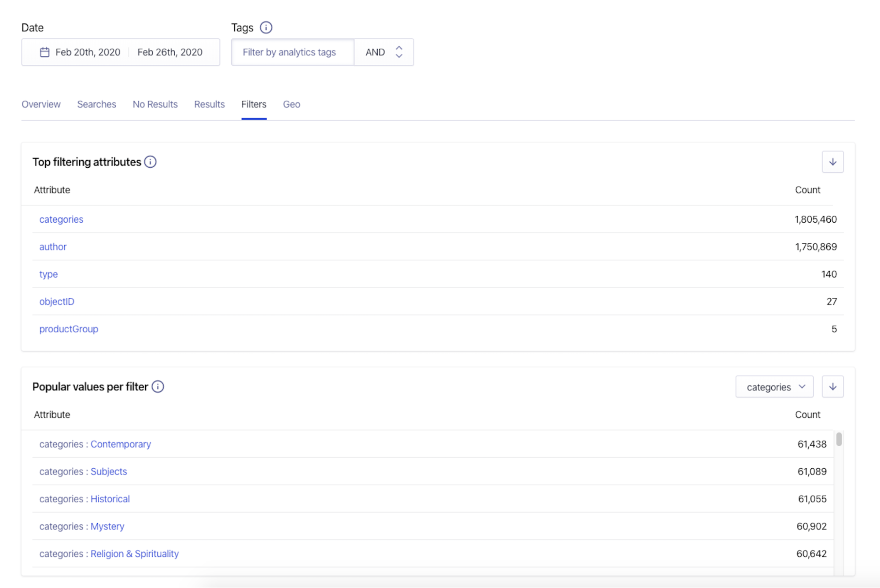Download the Popular values per filter table
Screen dimensions: 880x588
coord(832,387)
